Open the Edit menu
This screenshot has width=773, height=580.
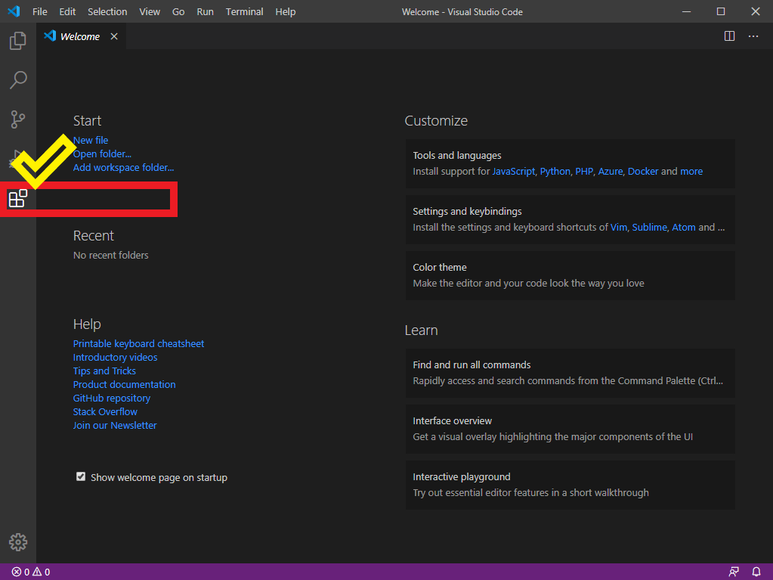point(67,11)
